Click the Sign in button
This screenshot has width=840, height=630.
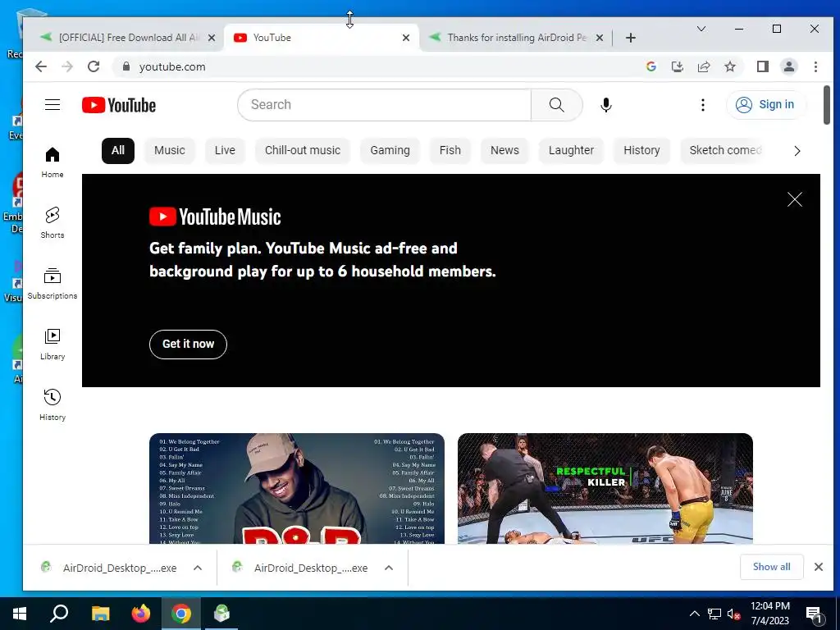(766, 104)
